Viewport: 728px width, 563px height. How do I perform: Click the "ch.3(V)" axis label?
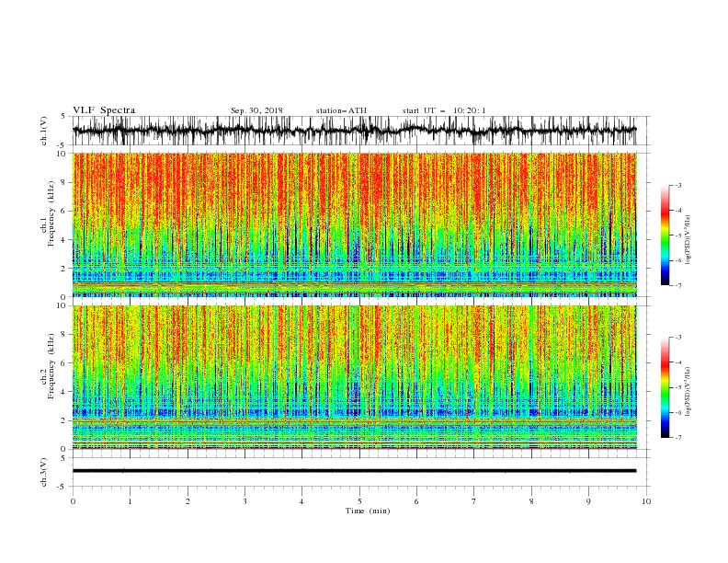pyautogui.click(x=44, y=472)
